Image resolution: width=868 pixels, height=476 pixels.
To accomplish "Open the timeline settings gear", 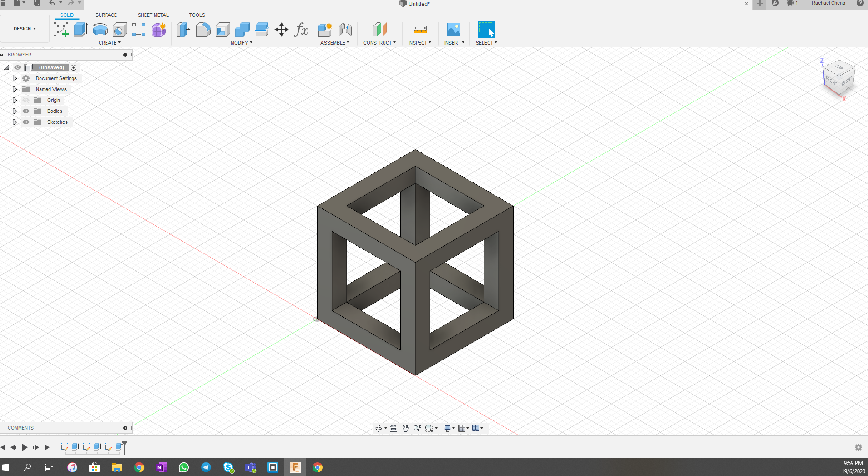I will 858,447.
